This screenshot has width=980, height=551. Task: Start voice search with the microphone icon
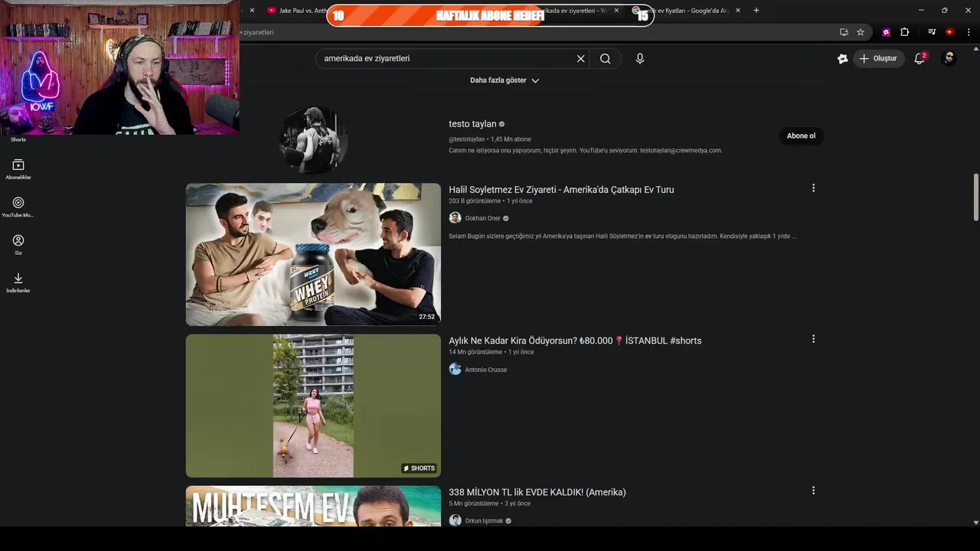[640, 59]
